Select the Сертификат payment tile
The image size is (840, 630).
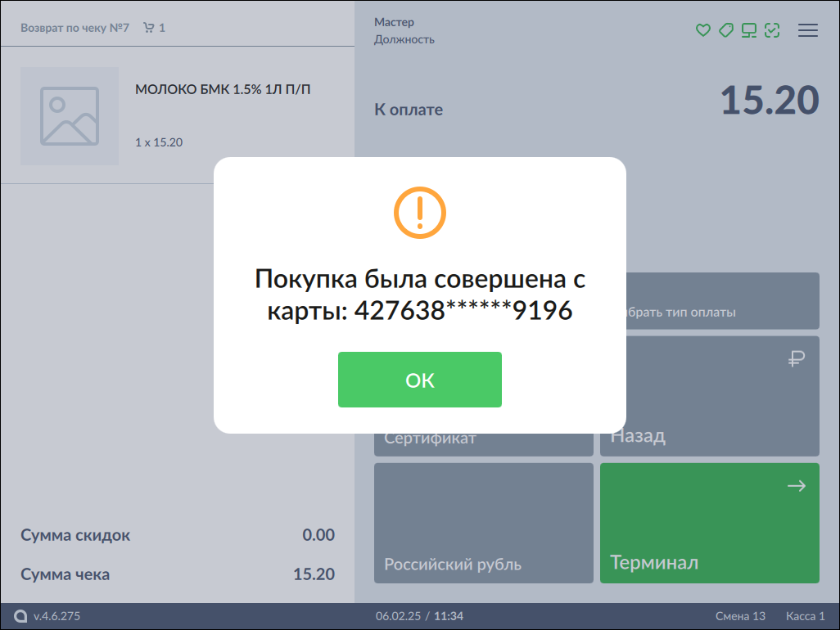[483, 443]
